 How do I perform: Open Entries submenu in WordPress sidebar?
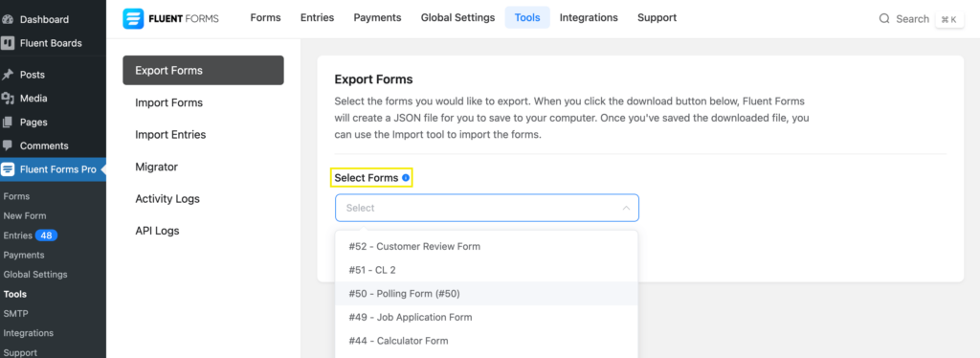point(17,235)
